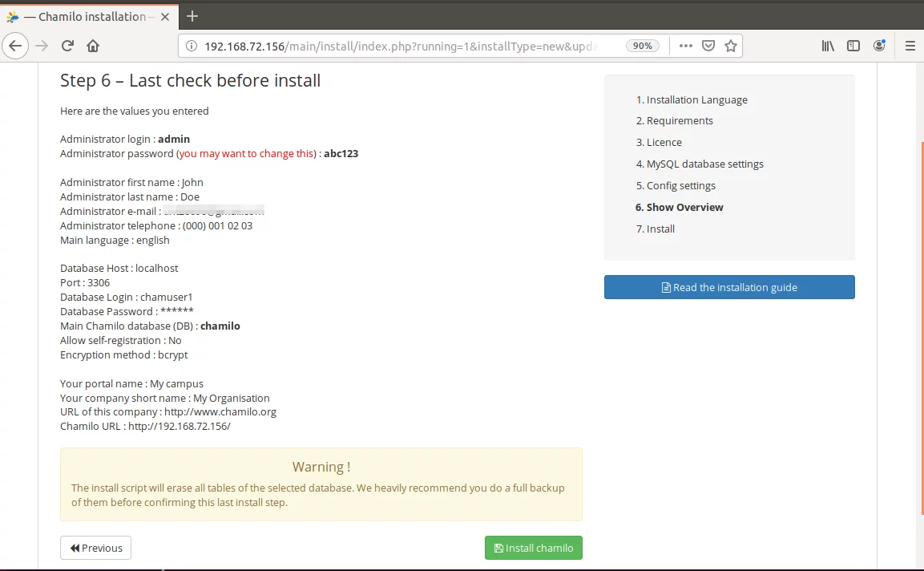Open the browser home page

pos(93,46)
